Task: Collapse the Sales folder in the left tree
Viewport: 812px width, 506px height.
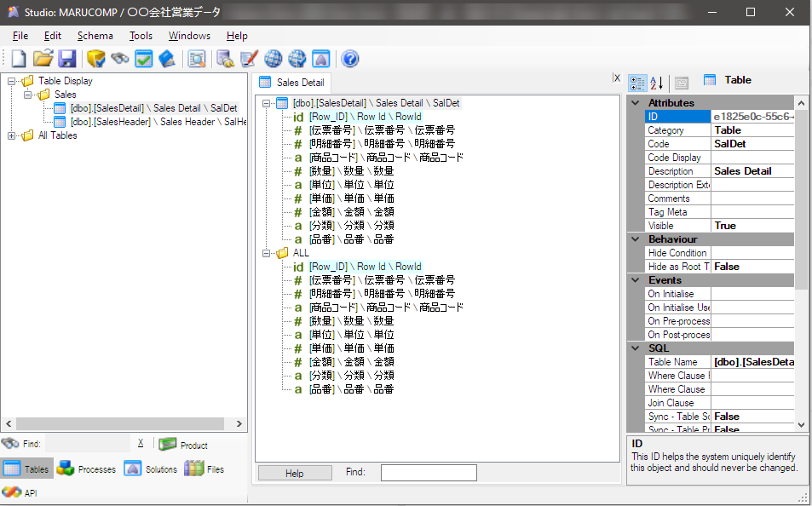Action: 27,94
